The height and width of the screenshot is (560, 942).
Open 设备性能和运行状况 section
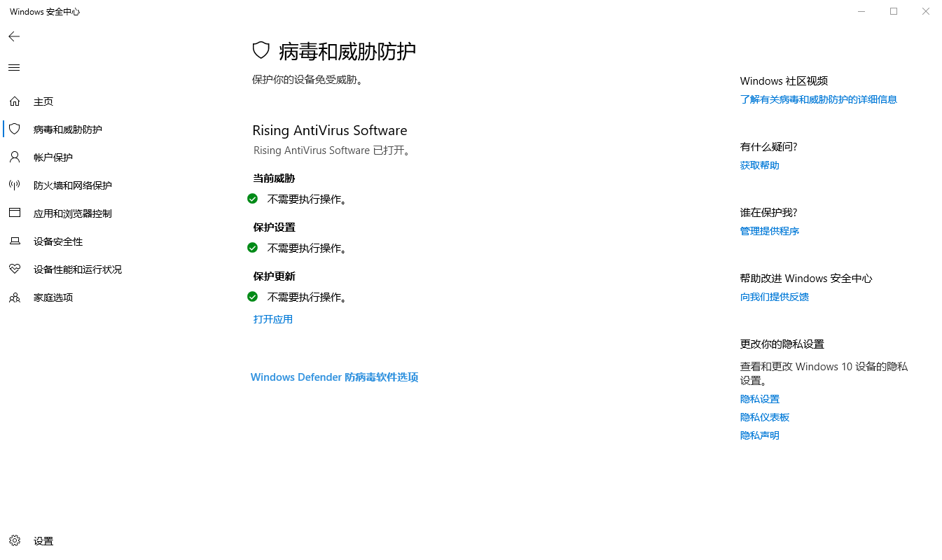point(78,269)
